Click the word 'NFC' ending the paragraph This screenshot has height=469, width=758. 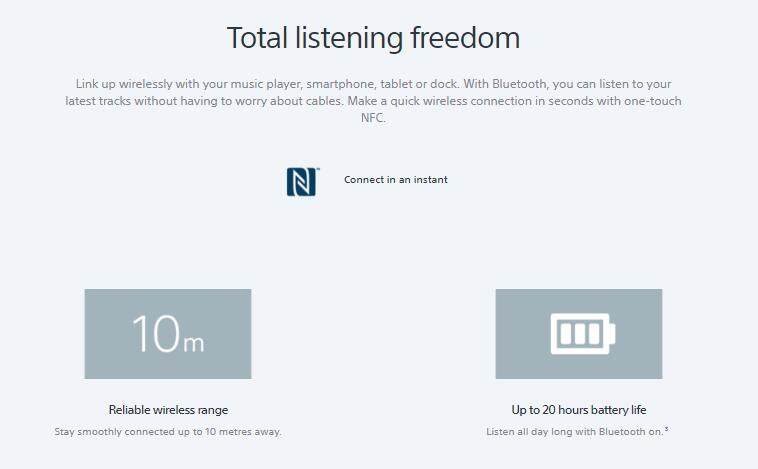tap(372, 118)
